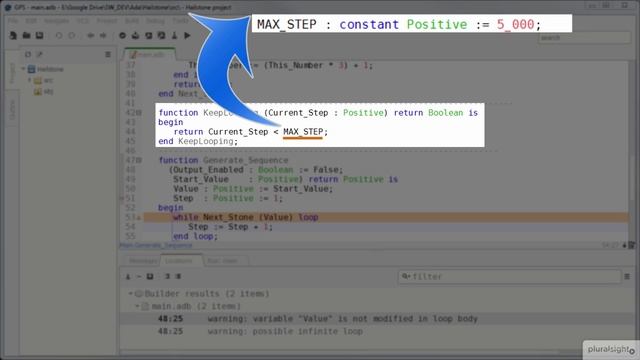Open the Debug menu
Viewport: 640px width, 360px height.
tap(155, 20)
